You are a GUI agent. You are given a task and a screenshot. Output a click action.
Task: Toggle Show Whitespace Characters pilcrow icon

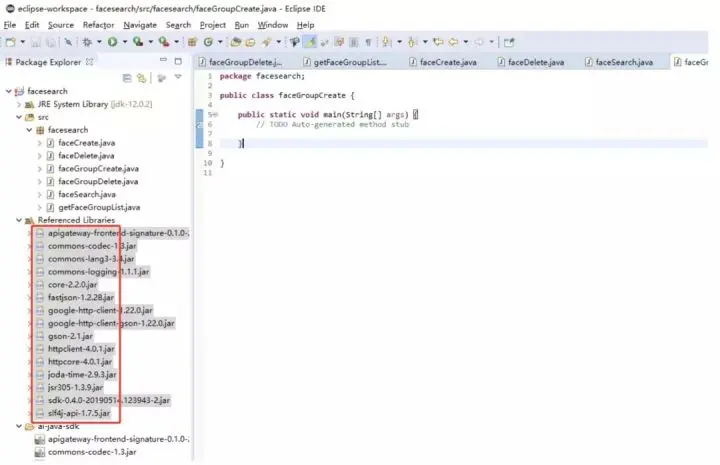pos(368,42)
